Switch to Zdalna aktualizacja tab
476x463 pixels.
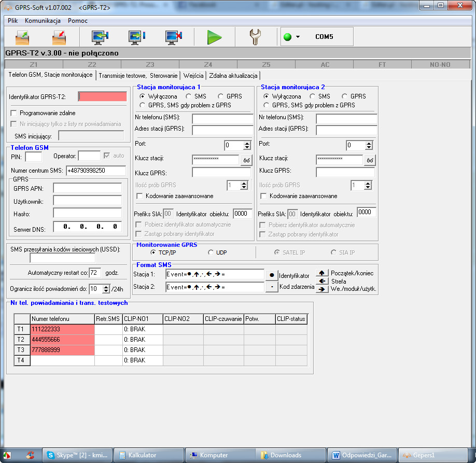pos(233,76)
